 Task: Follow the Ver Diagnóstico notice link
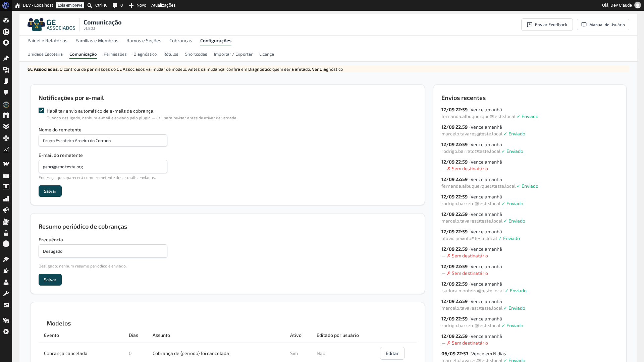[x=327, y=69]
